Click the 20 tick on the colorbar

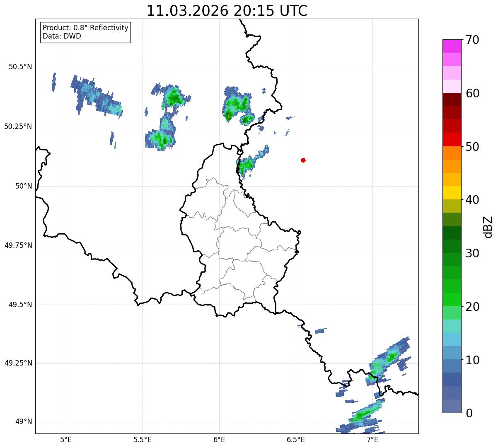pyautogui.click(x=472, y=307)
